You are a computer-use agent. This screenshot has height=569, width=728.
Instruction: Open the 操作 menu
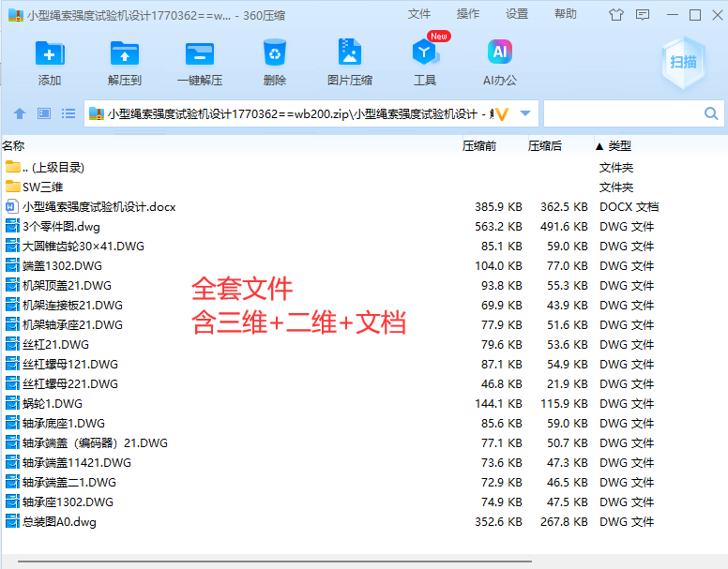coord(467,14)
